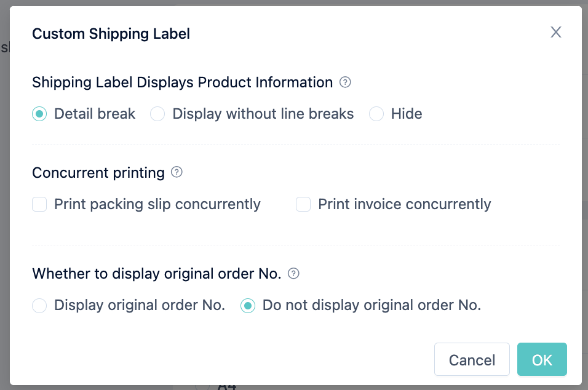Select the Display original order No. radio circle
Screen dimensions: 588x390
(39, 306)
